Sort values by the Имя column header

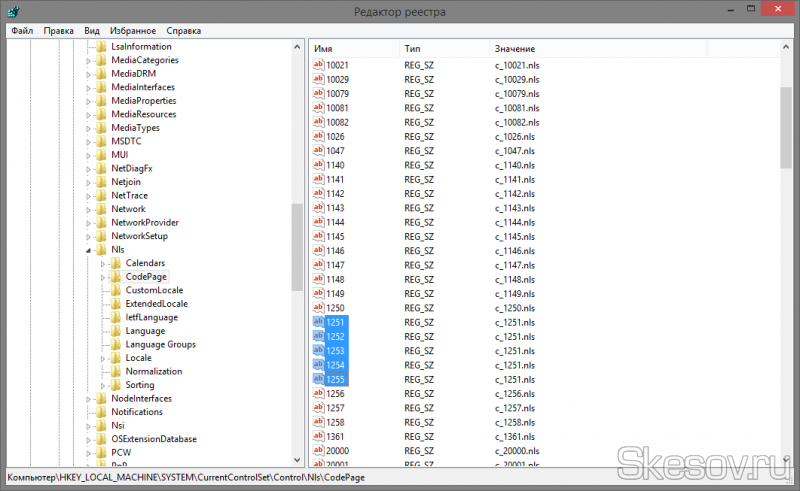(350, 49)
